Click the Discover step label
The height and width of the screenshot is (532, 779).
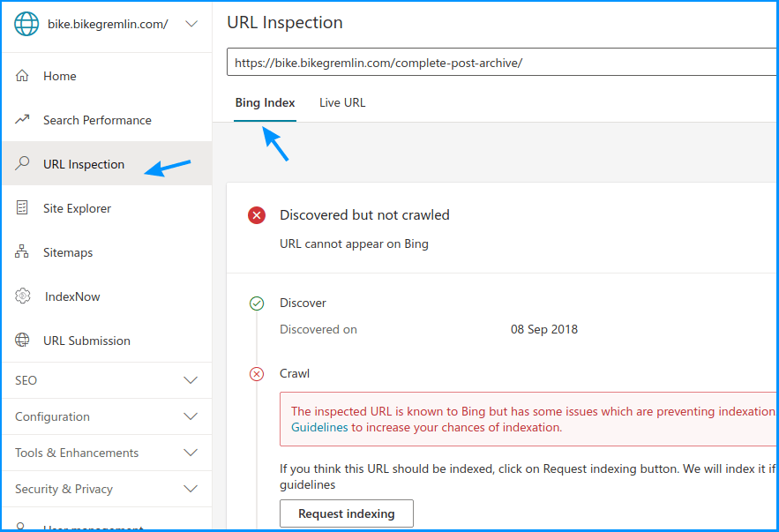pos(303,303)
